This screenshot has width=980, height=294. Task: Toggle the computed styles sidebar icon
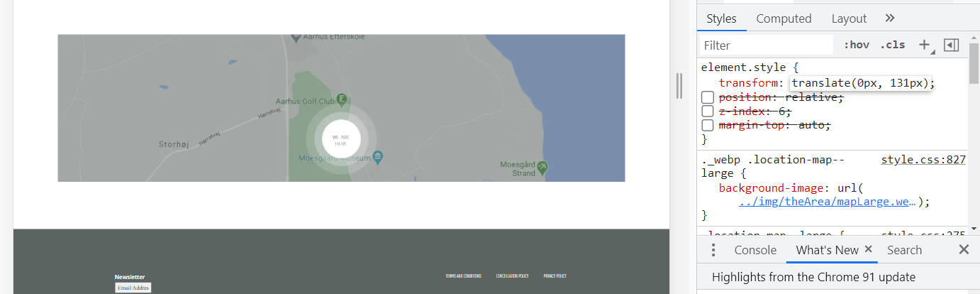(952, 45)
